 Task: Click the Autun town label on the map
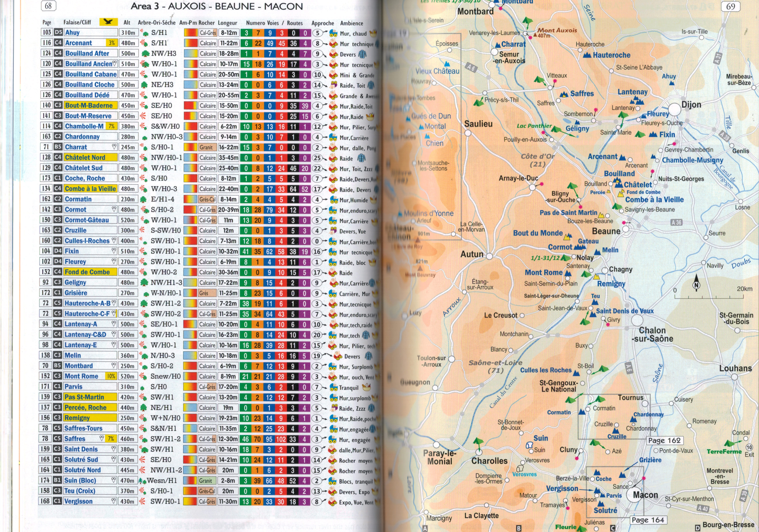point(472,254)
